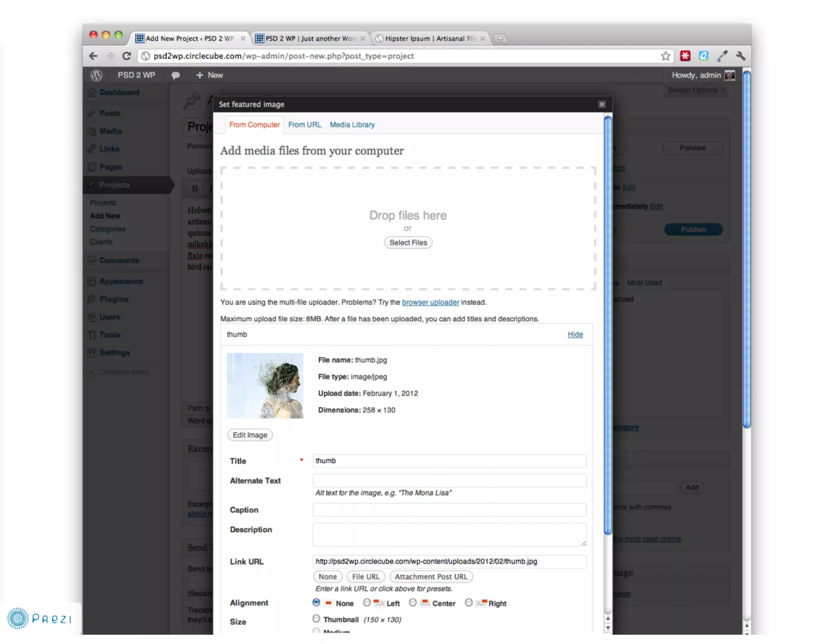Click the macOS green zoom button

[x=118, y=35]
